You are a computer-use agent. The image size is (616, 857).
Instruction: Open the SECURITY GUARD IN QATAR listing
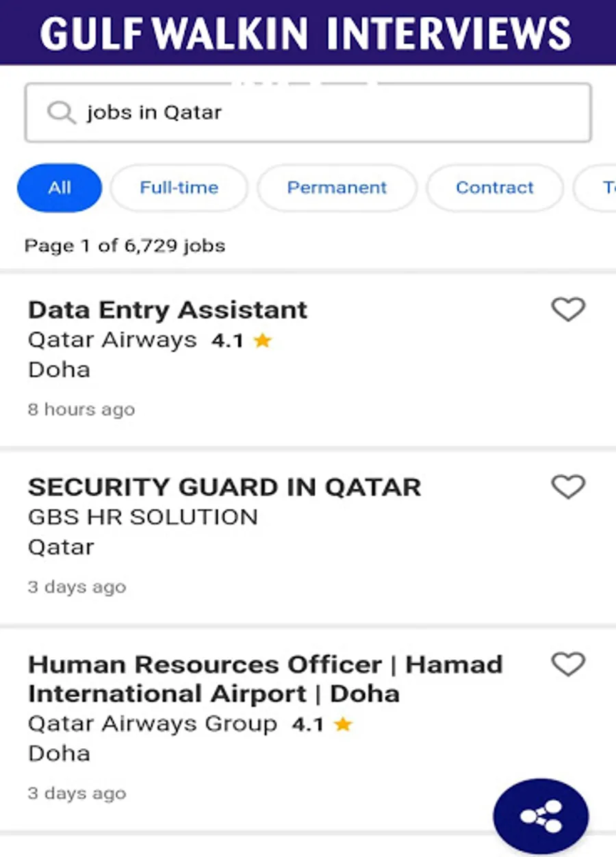click(x=224, y=487)
